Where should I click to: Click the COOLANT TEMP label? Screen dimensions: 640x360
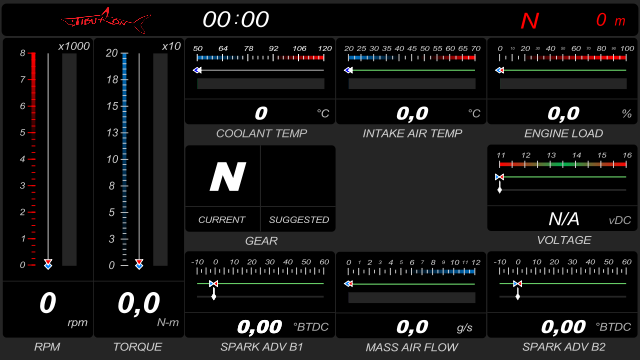[x=262, y=133]
